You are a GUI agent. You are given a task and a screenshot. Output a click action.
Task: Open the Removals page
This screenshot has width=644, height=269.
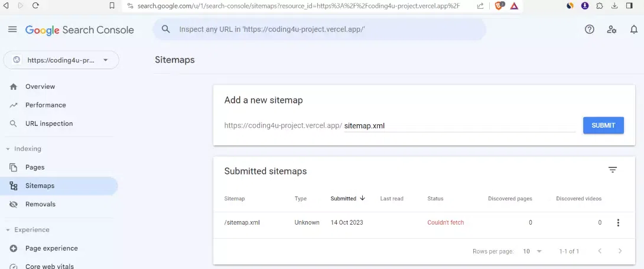(40, 205)
